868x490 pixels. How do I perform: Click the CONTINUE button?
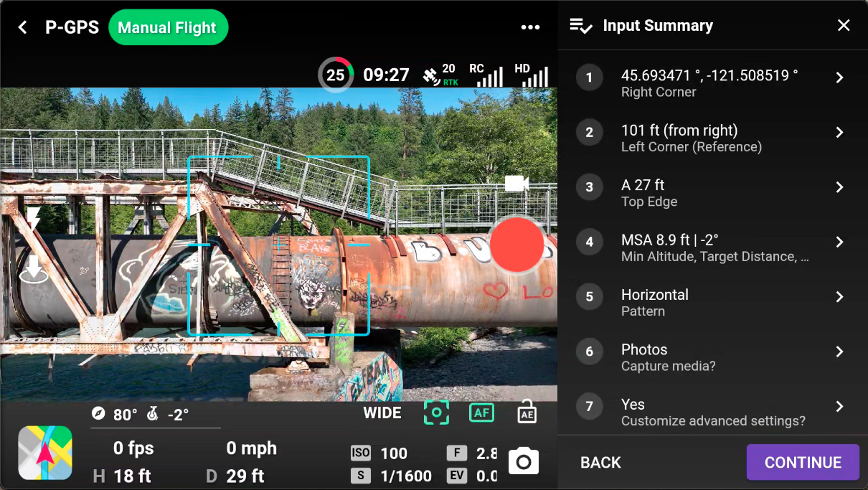[803, 462]
